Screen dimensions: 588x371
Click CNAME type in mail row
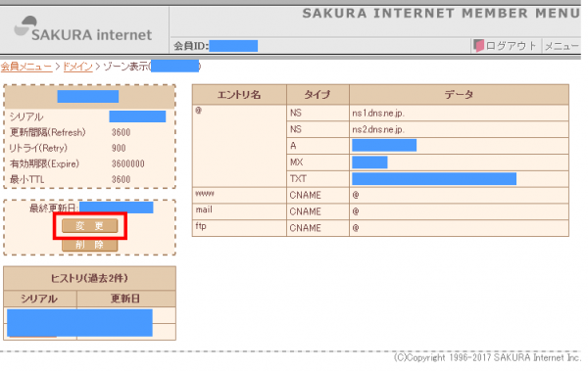pyautogui.click(x=318, y=211)
